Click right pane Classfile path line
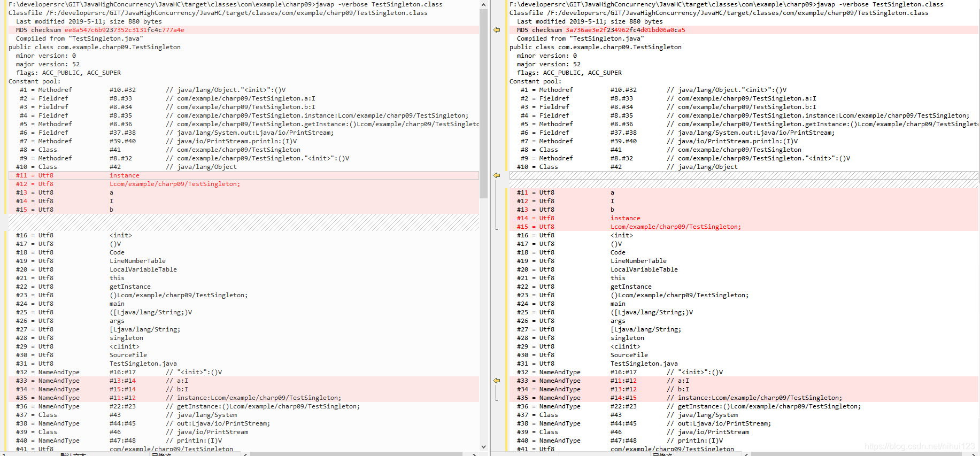The height and width of the screenshot is (456, 980). (719, 13)
